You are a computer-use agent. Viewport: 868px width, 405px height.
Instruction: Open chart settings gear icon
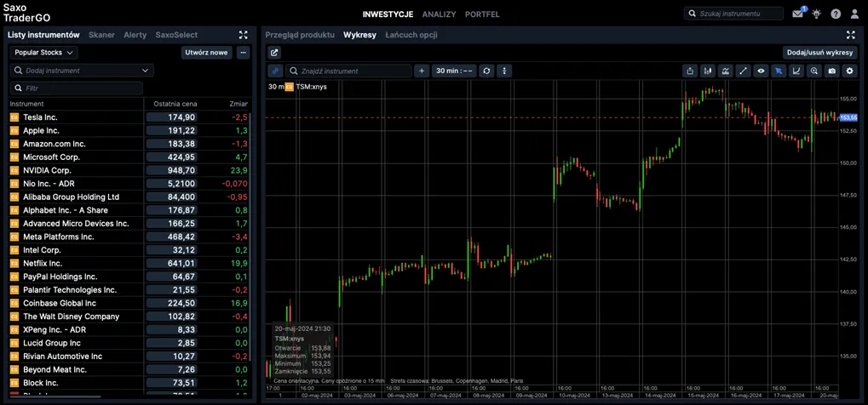[x=850, y=71]
